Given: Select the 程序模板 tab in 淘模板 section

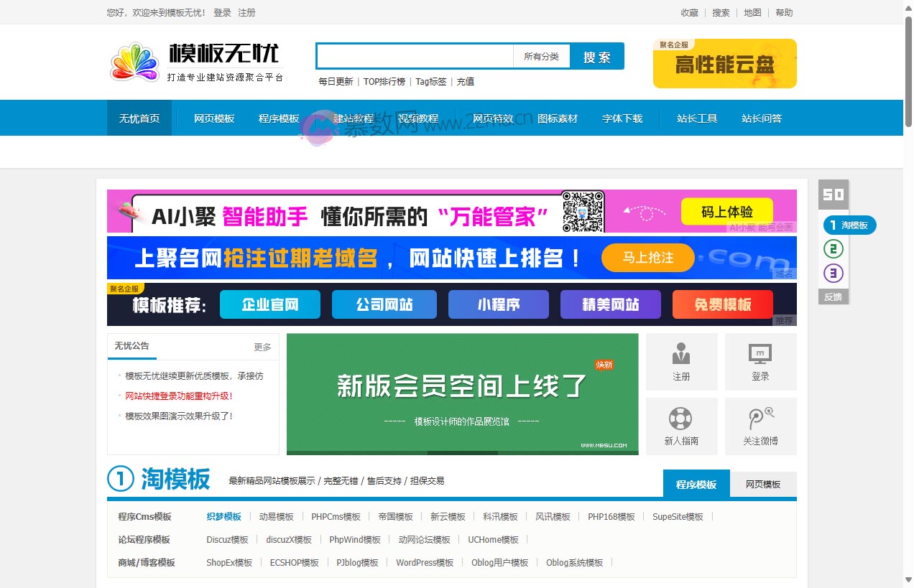Looking at the screenshot, I should pyautogui.click(x=696, y=483).
